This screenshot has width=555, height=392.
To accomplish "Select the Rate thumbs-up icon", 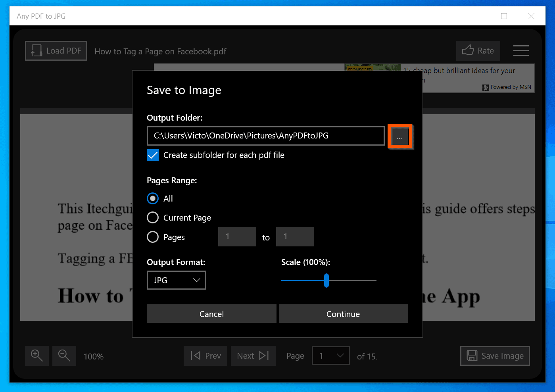I will (x=468, y=50).
